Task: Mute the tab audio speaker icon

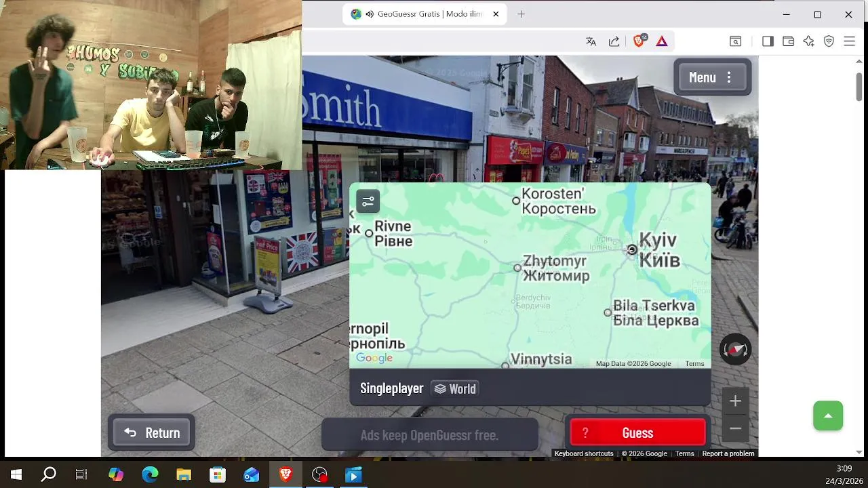Action: coord(370,14)
